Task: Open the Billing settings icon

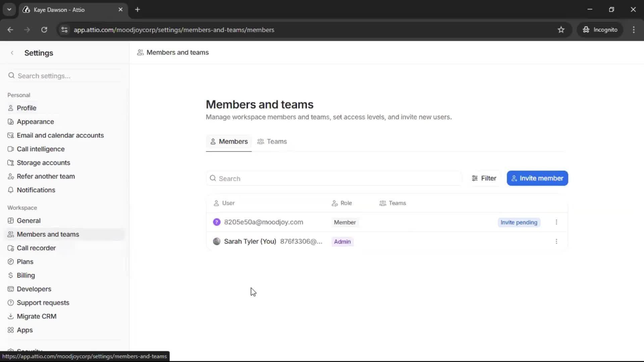Action: [x=11, y=275]
